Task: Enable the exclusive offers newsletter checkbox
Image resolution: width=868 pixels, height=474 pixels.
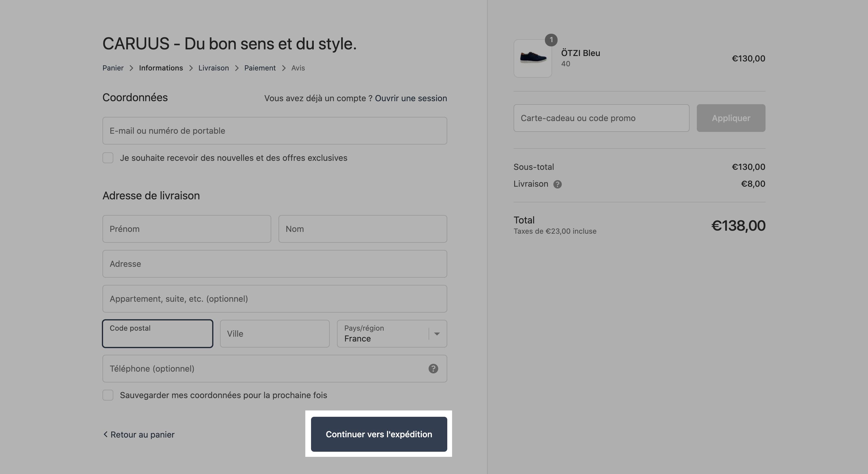Action: click(x=108, y=158)
